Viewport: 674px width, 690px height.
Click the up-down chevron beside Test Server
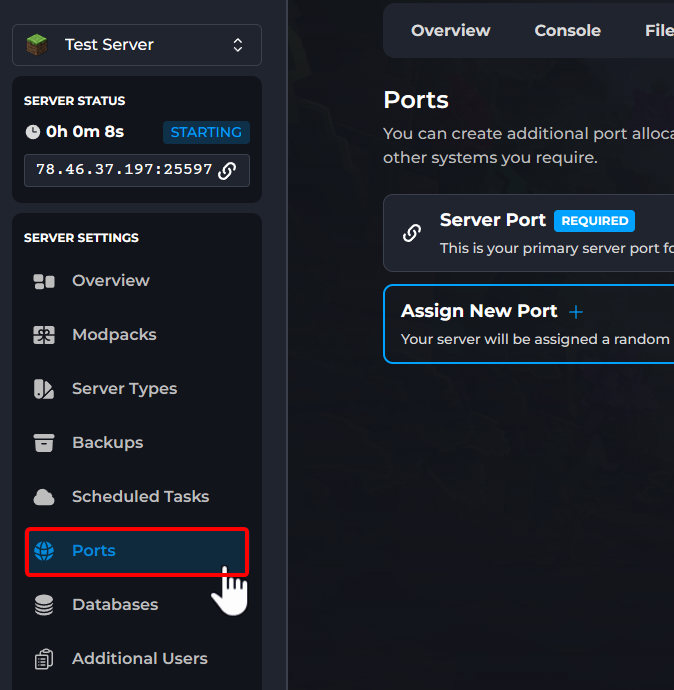(x=238, y=45)
